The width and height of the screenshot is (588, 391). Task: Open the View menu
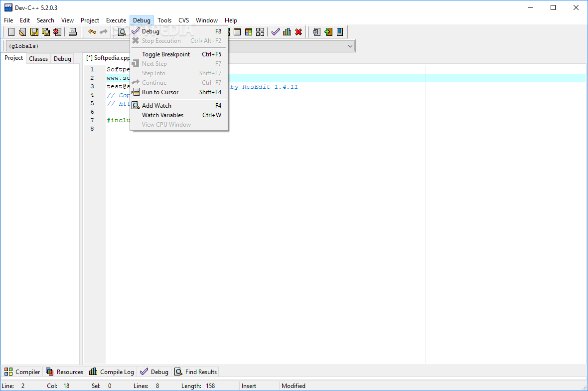[x=67, y=20]
